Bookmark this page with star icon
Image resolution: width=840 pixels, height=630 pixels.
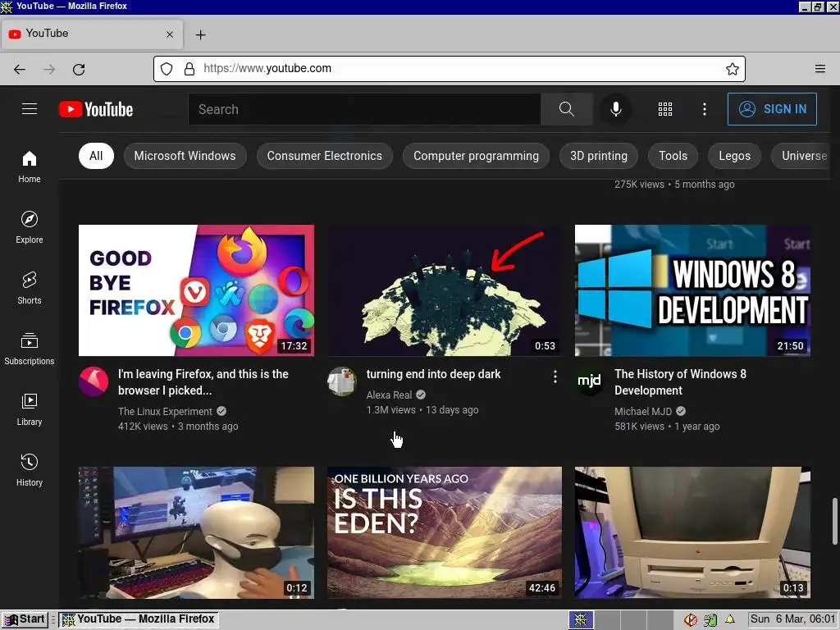pyautogui.click(x=733, y=69)
